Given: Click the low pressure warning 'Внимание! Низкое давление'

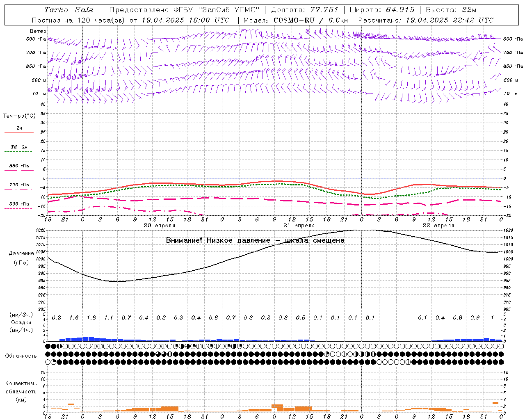Looking at the screenshot, I should click(218, 240).
